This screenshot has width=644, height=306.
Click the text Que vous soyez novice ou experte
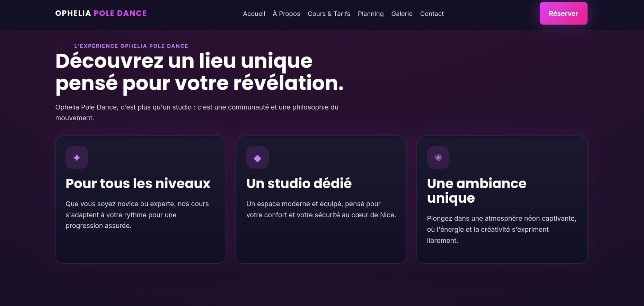click(x=137, y=215)
